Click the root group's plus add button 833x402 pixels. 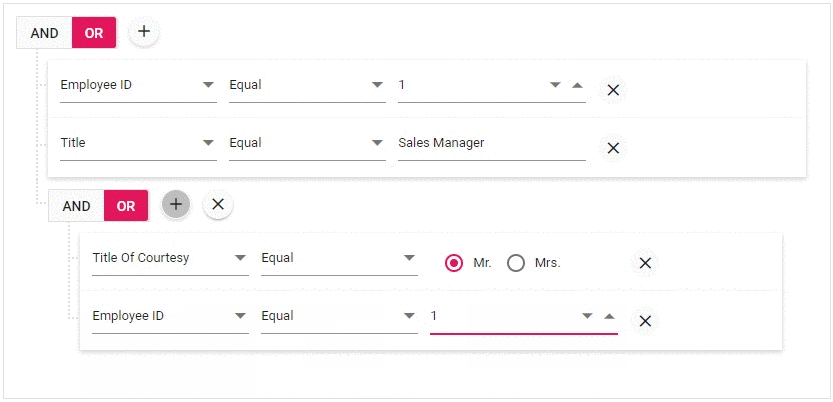pos(144,32)
